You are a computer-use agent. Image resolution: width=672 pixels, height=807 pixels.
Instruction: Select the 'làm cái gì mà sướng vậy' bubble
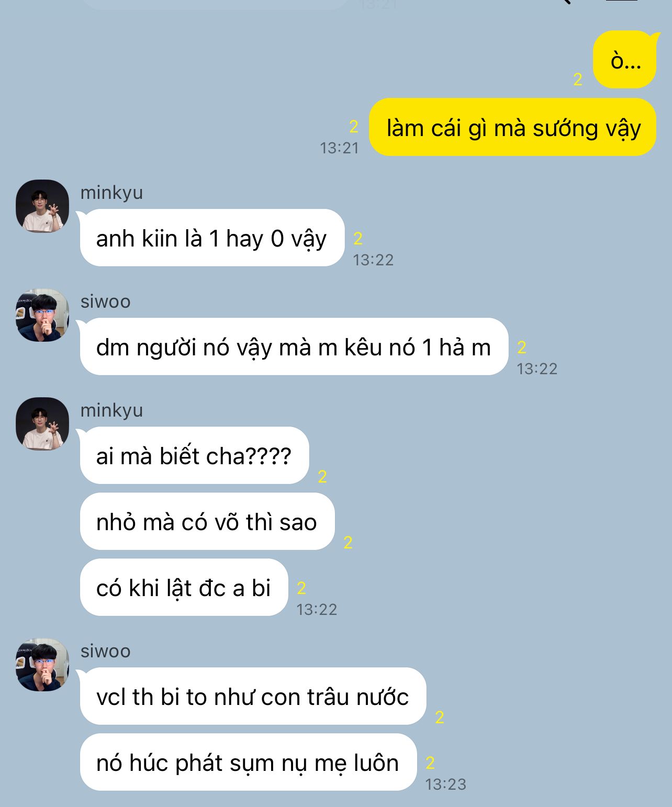(512, 127)
